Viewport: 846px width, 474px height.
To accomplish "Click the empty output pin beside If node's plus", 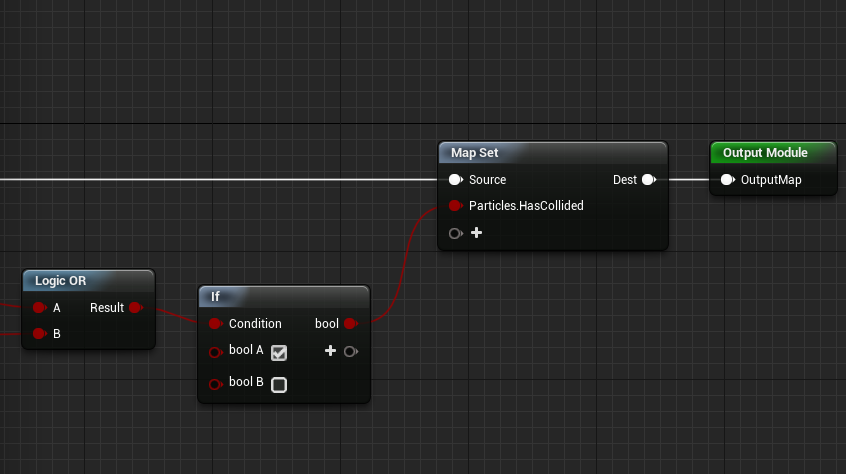I will click(351, 352).
